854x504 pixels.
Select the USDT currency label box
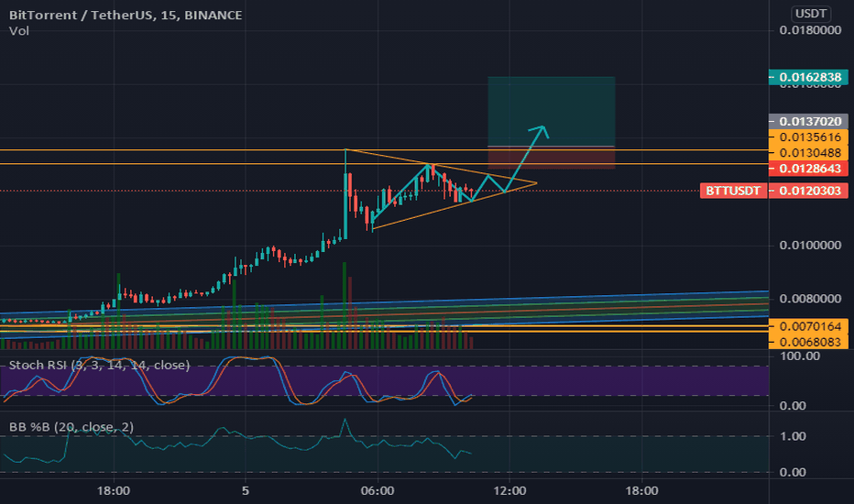pos(811,14)
